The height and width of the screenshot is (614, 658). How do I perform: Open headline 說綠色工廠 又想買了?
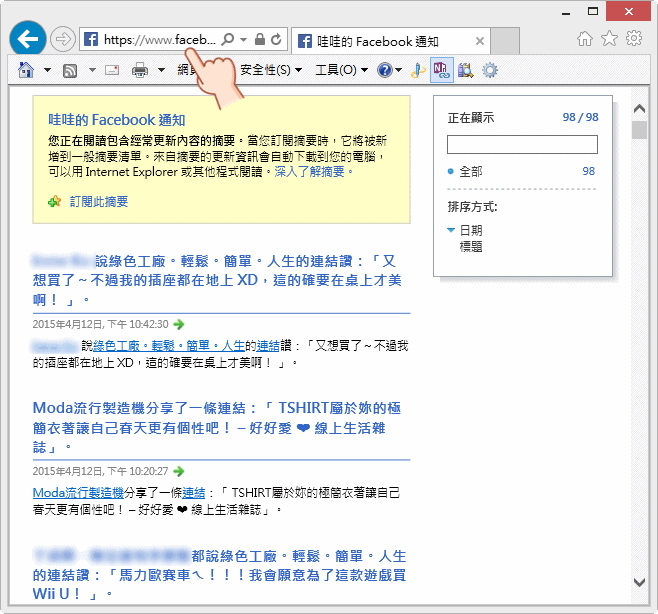[217, 281]
